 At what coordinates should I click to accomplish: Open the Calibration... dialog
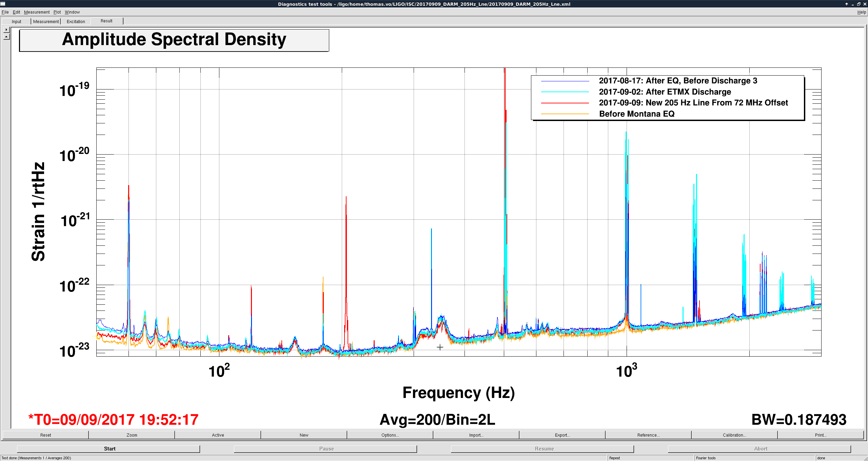[x=734, y=435]
